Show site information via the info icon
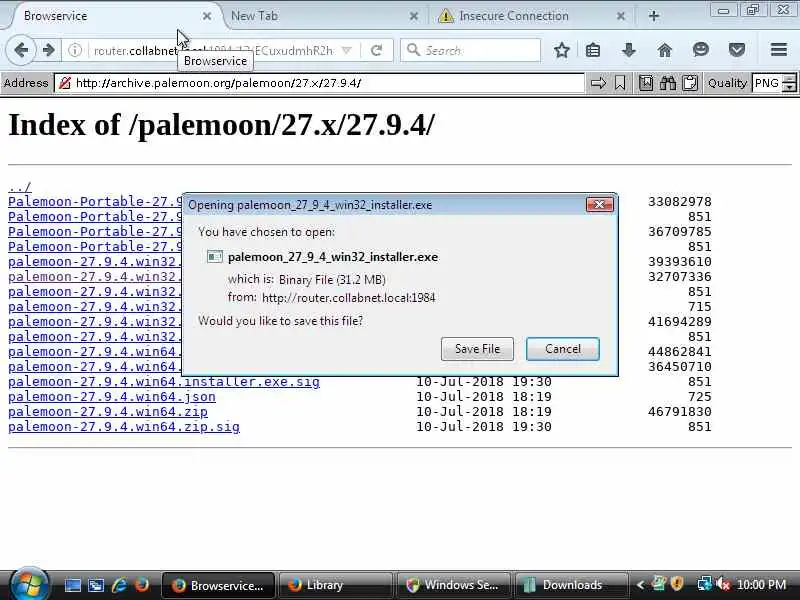Image resolution: width=800 pixels, height=600 pixels. click(74, 50)
